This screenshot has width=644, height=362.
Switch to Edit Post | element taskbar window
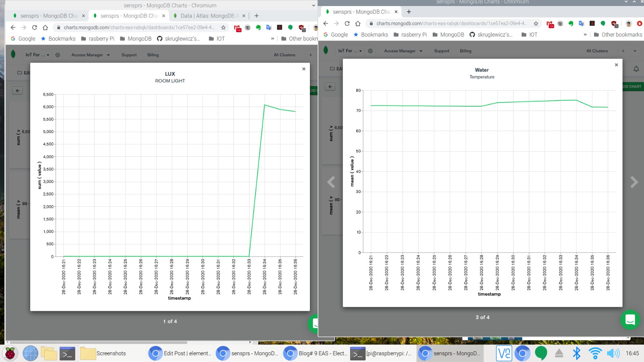(x=180, y=354)
